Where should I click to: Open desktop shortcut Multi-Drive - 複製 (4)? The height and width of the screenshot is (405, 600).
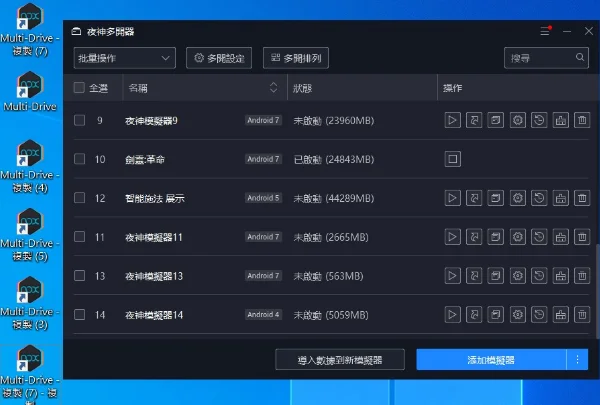point(30,167)
